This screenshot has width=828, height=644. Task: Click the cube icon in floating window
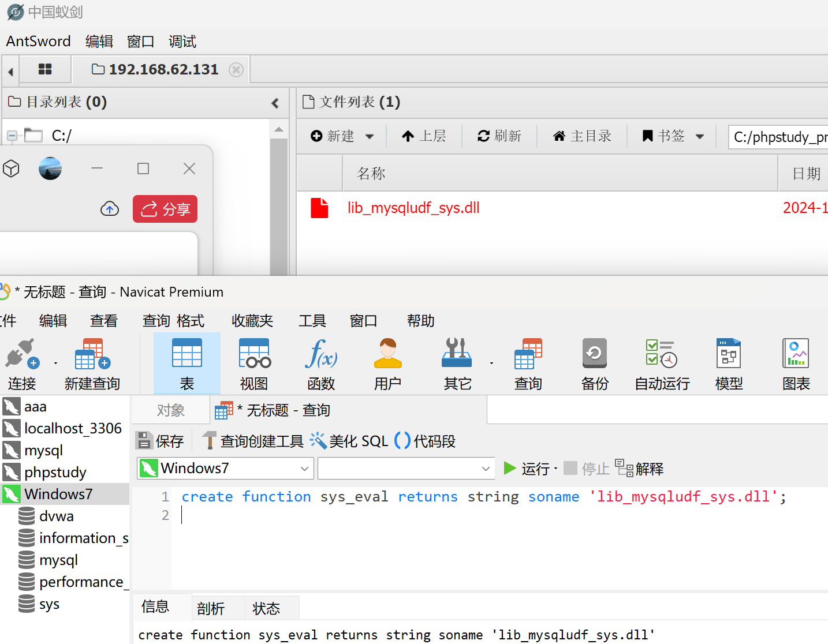click(x=12, y=169)
